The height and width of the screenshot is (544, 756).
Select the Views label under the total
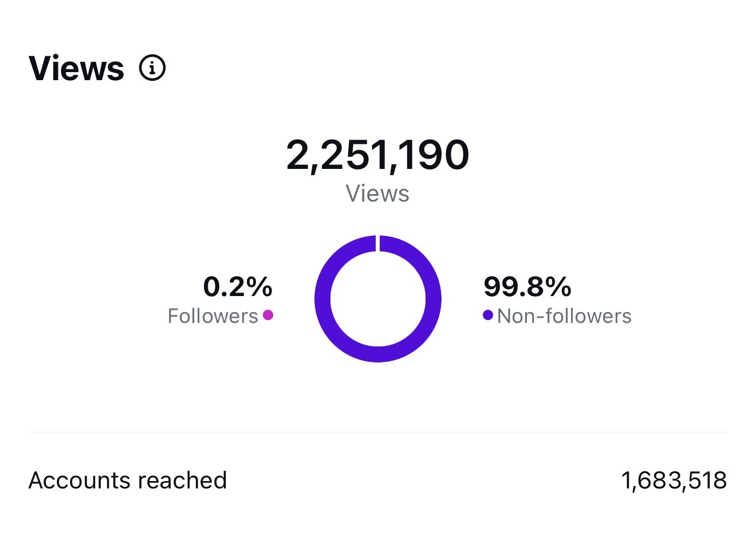tap(377, 193)
